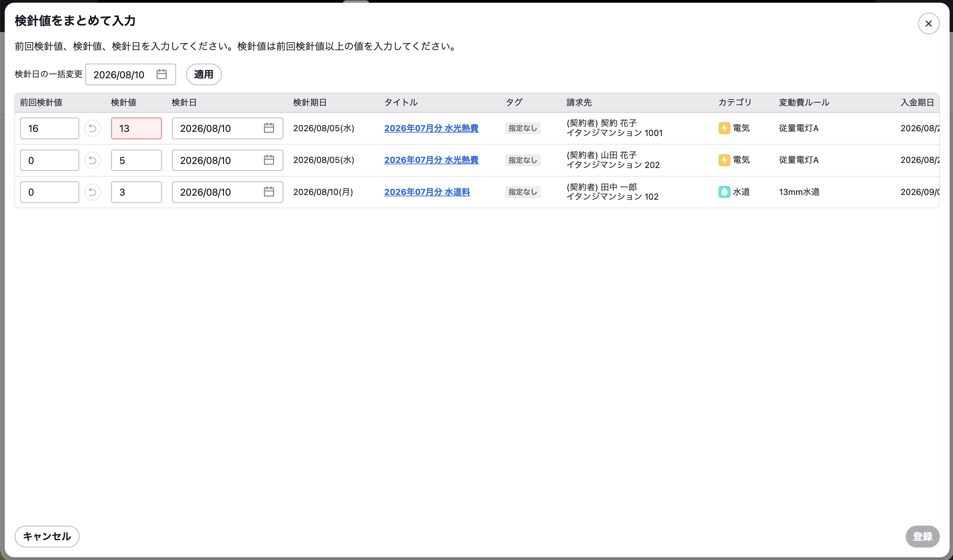Click 電気 category label for 山田 花子

tap(741, 160)
